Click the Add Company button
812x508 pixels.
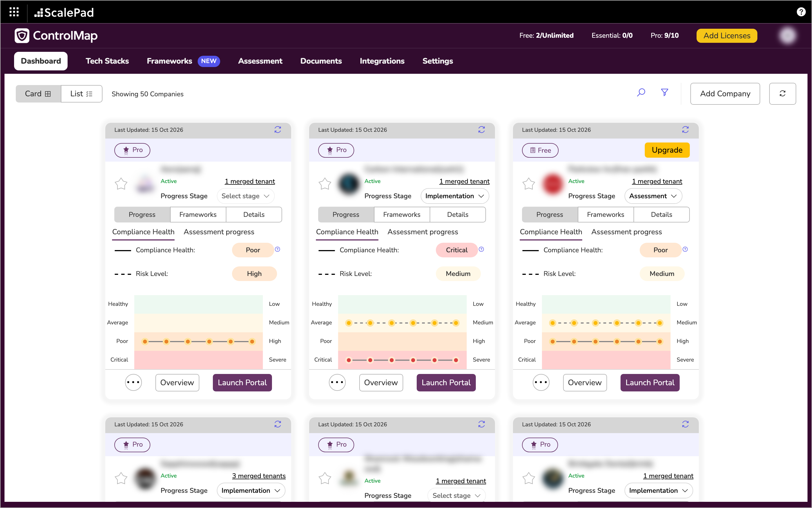pos(725,93)
